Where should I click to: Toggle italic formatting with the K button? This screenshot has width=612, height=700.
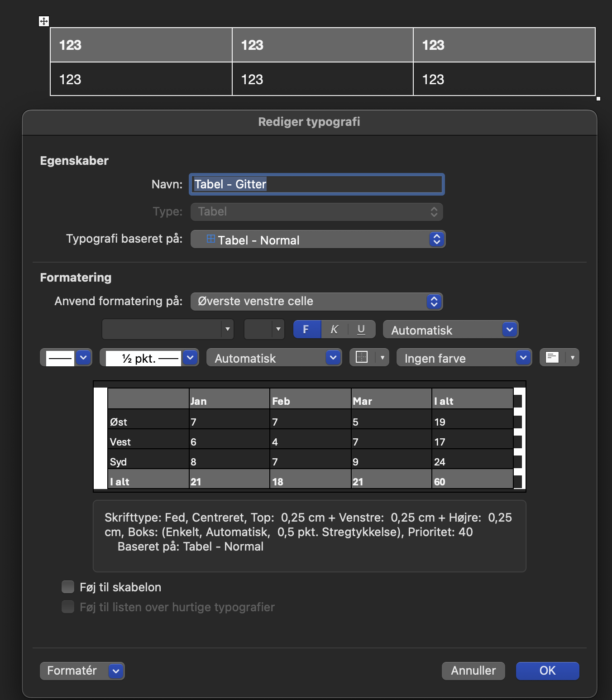coord(334,330)
